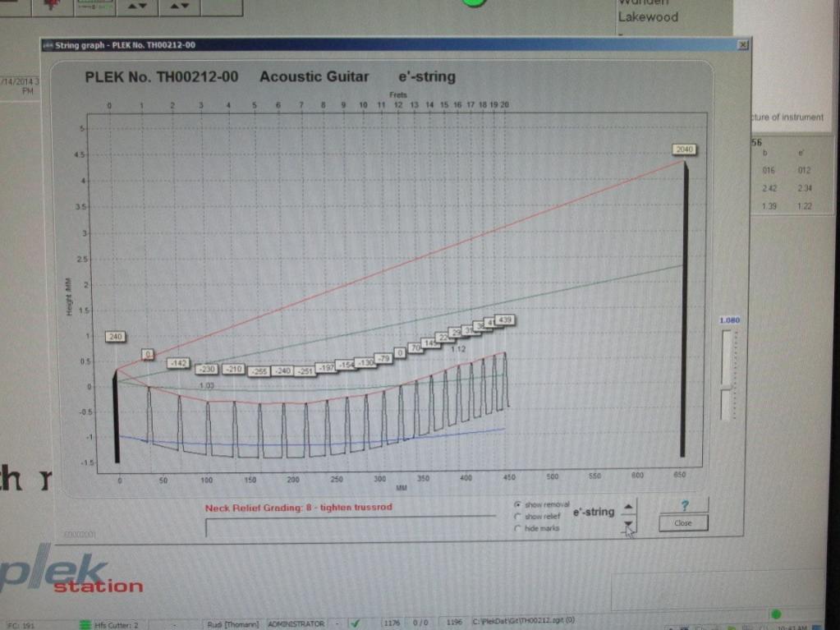Screen dimensions: 840x630
Task: Click the green checkmark in the status bar
Action: pos(354,623)
